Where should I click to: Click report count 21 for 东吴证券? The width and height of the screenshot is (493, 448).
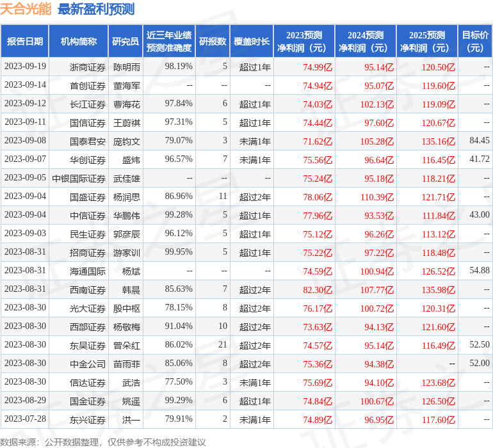[x=223, y=344]
